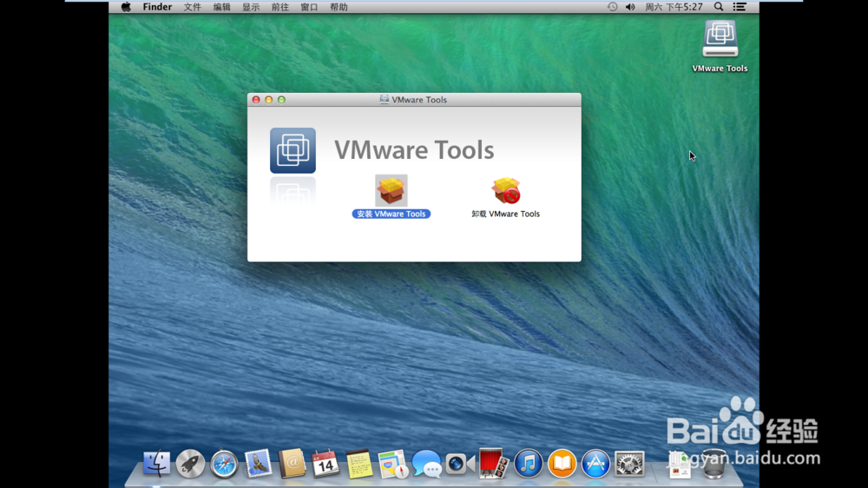Click the 卸载 VMware Tools label
This screenshot has width=868, height=488.
click(505, 214)
